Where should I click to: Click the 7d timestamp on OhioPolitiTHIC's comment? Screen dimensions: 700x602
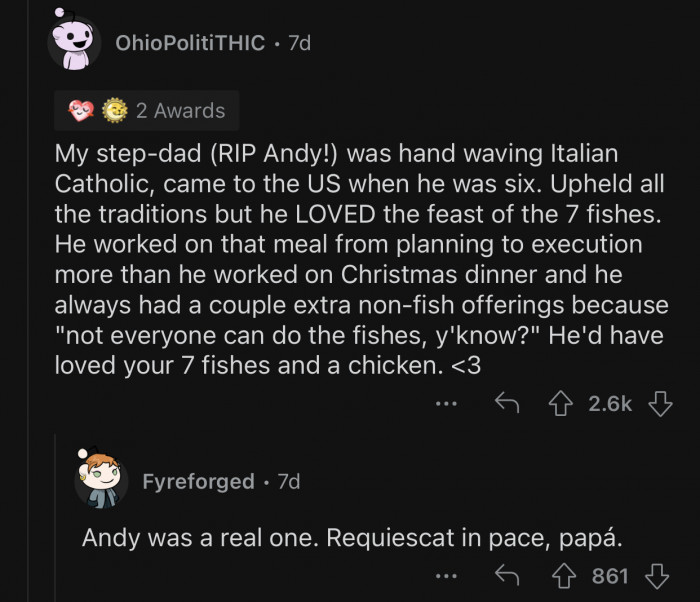pyautogui.click(x=299, y=43)
